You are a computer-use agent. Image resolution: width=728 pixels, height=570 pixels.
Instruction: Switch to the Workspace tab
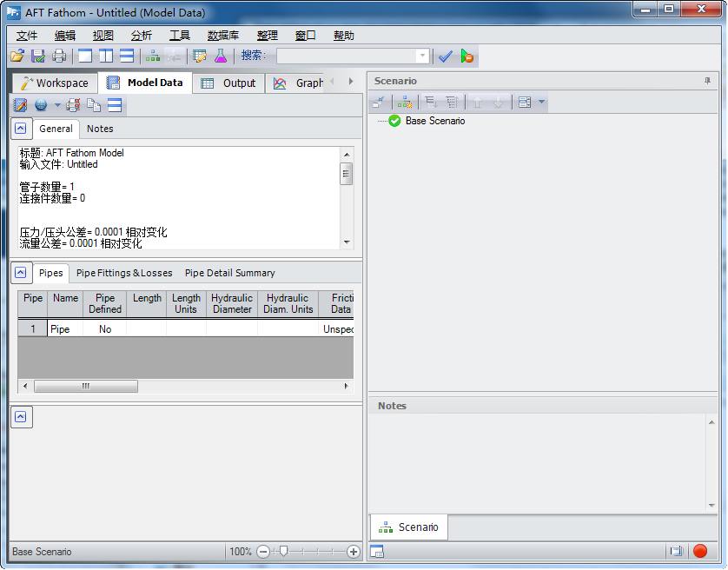55,83
